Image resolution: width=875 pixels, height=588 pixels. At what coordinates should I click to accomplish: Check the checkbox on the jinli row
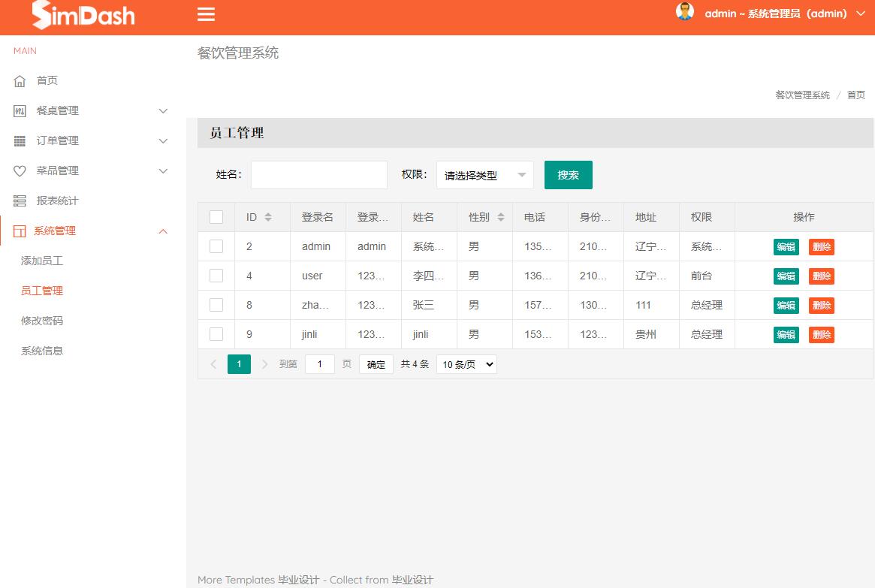[216, 334]
